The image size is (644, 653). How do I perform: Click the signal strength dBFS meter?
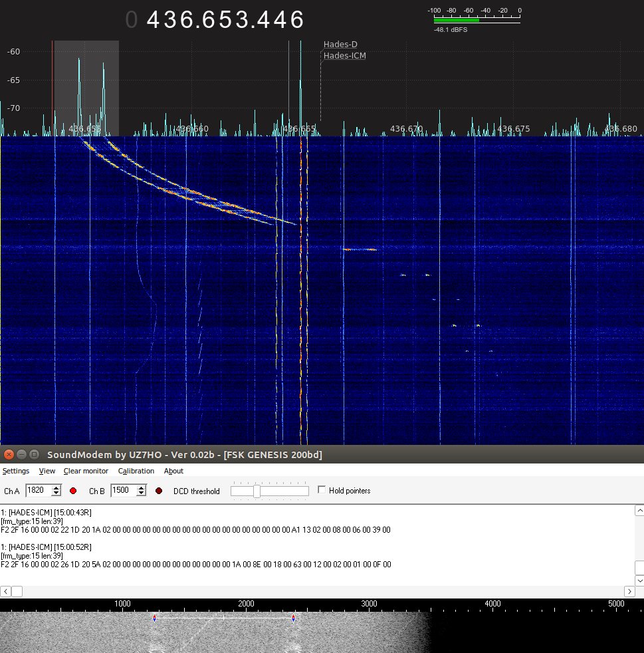click(477, 19)
